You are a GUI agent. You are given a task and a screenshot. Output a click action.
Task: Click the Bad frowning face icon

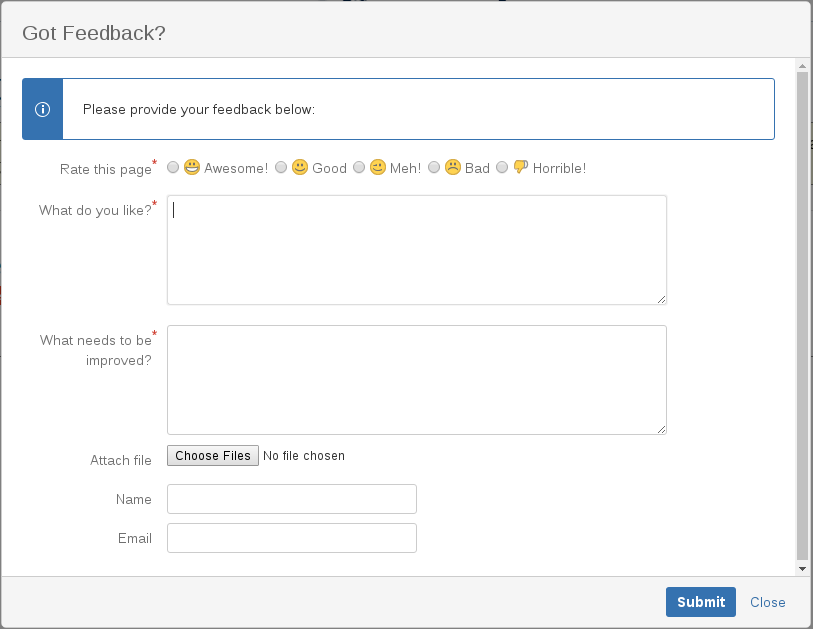click(452, 167)
